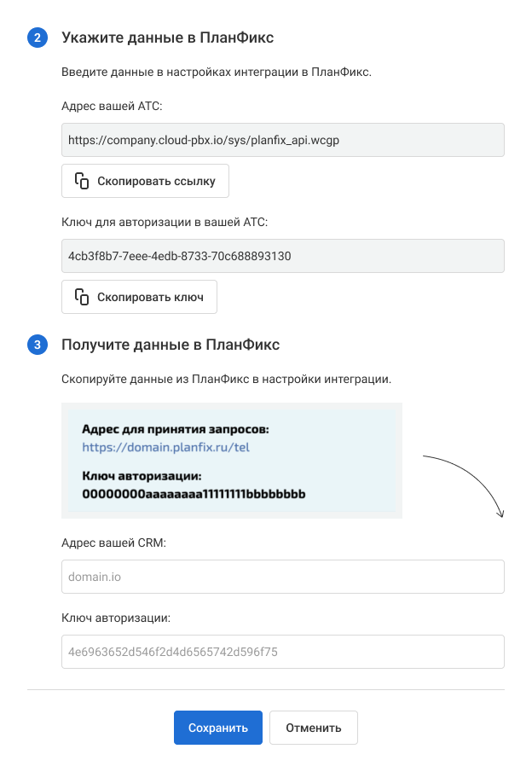Click the blue step 2 number badge
Viewport: 532px width, 772px height.
38,38
